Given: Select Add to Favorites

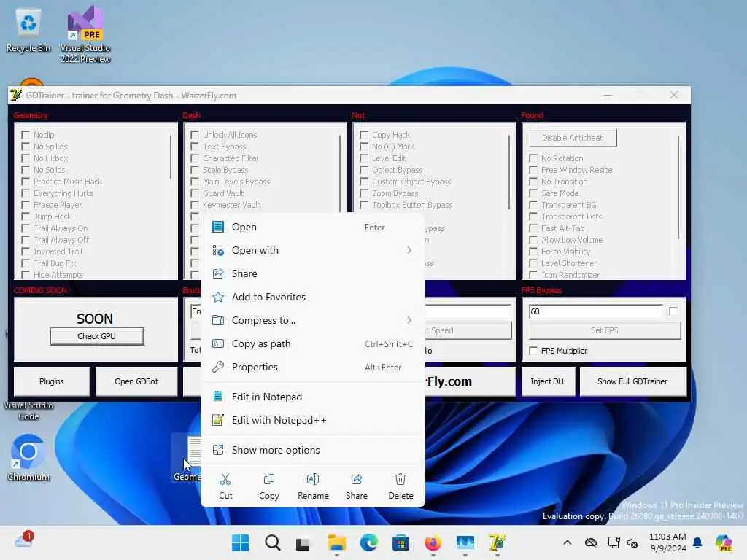Looking at the screenshot, I should pyautogui.click(x=312, y=297).
